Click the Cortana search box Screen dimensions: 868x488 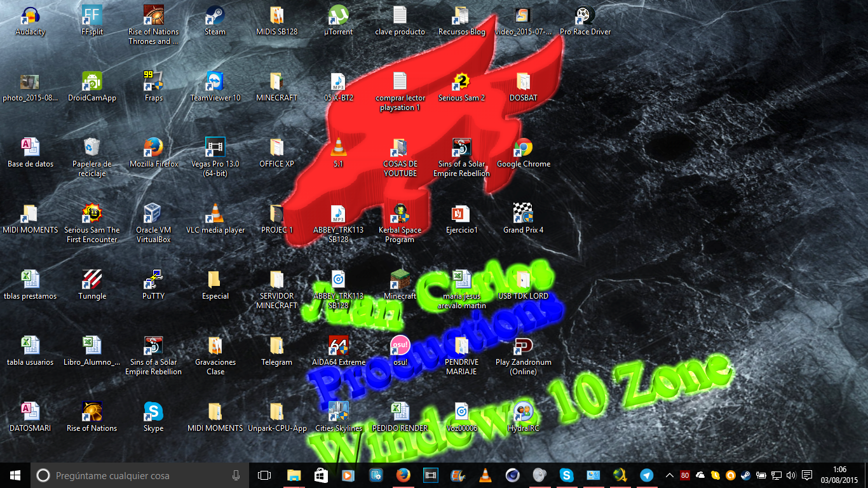(140, 475)
